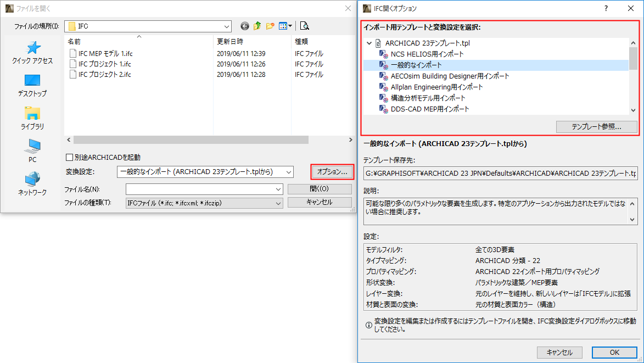
Task: Click キャンセル in IFC開くオプション dialog
Action: click(559, 353)
